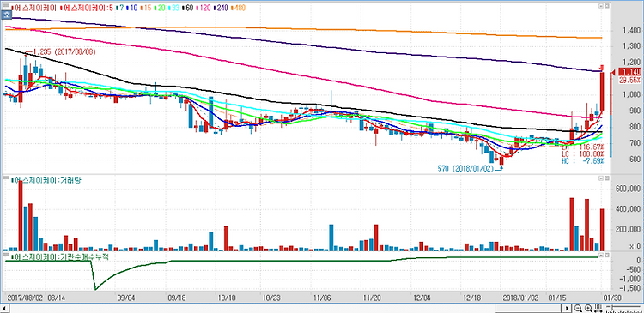
Task: Click volume panel maximize icon
Action: [606, 179]
